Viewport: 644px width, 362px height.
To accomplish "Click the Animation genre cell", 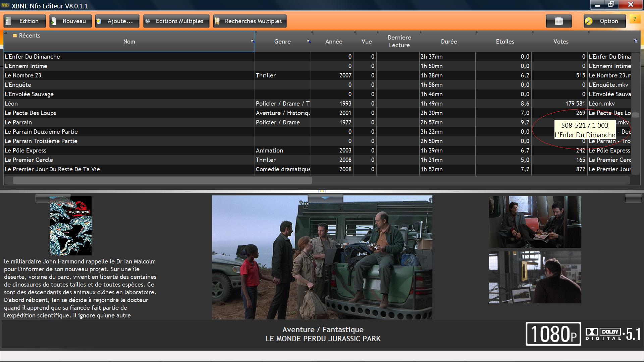I will point(282,150).
